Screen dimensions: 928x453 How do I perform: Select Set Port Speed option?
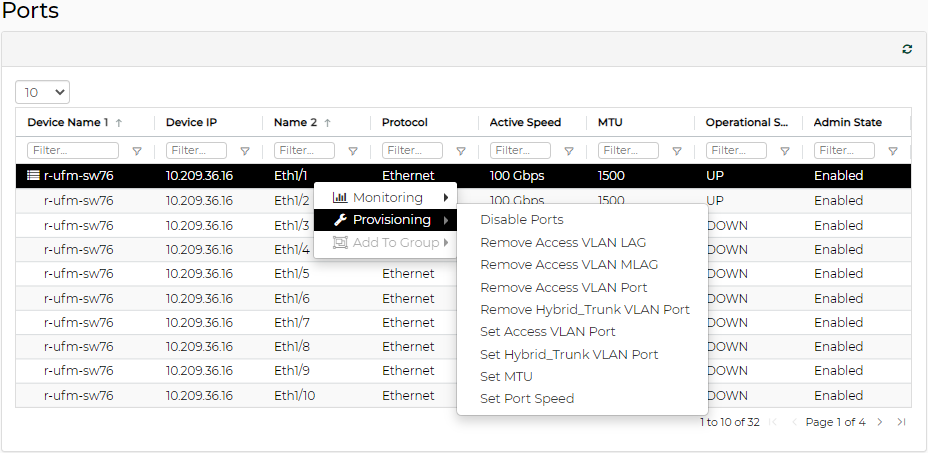point(527,398)
